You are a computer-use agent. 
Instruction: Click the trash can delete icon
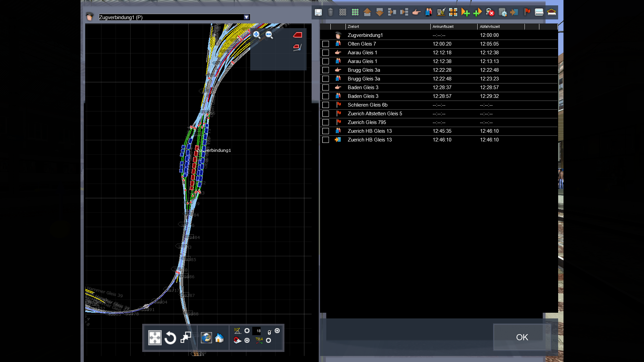[330, 12]
